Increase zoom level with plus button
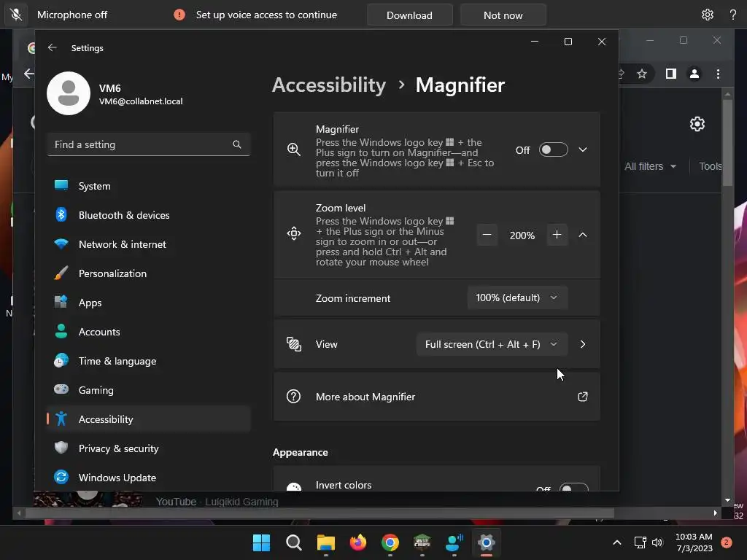Screen dimensions: 747x560 coord(557,235)
